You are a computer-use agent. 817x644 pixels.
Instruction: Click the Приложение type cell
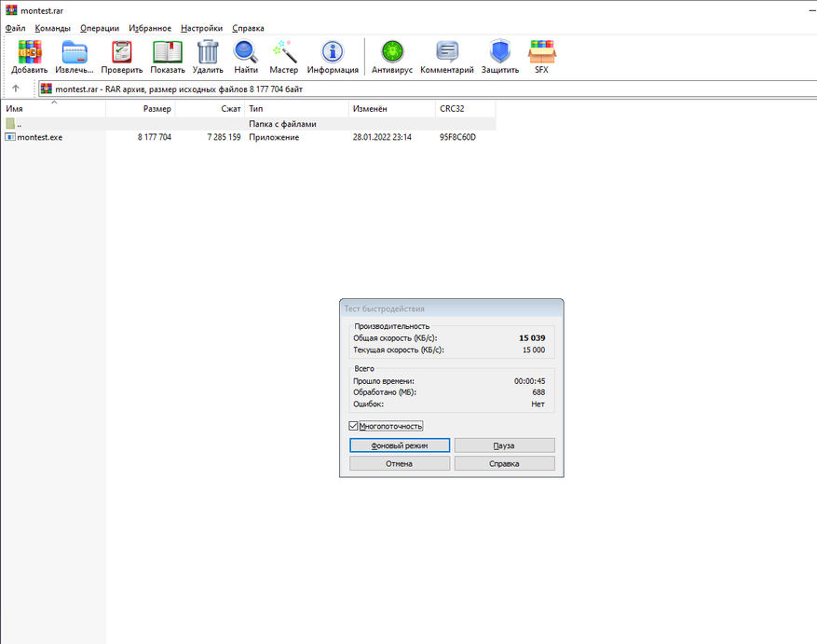click(274, 137)
